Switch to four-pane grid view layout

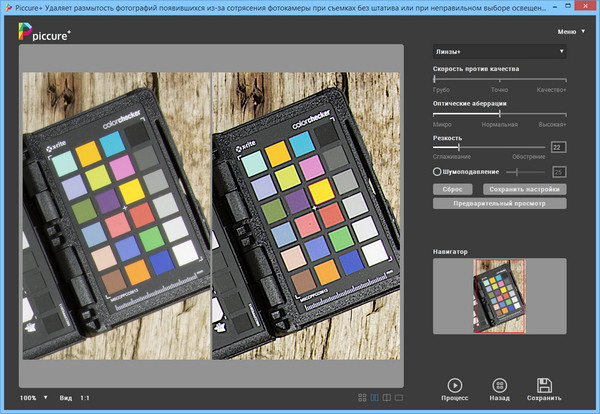[x=362, y=398]
